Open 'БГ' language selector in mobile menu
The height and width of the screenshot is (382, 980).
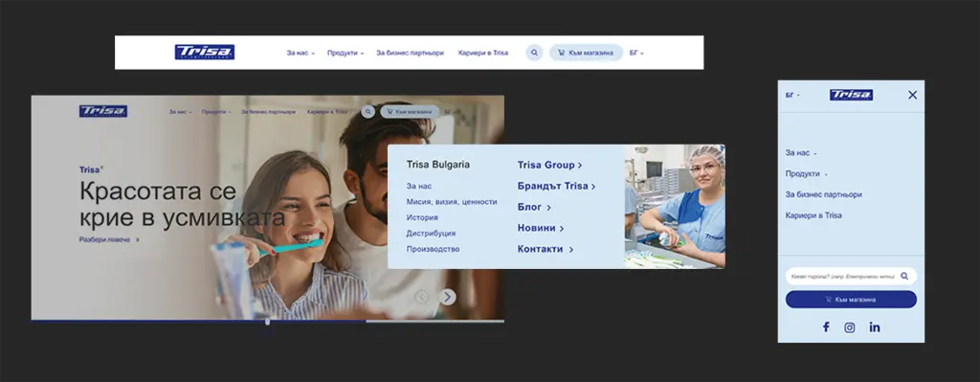792,95
